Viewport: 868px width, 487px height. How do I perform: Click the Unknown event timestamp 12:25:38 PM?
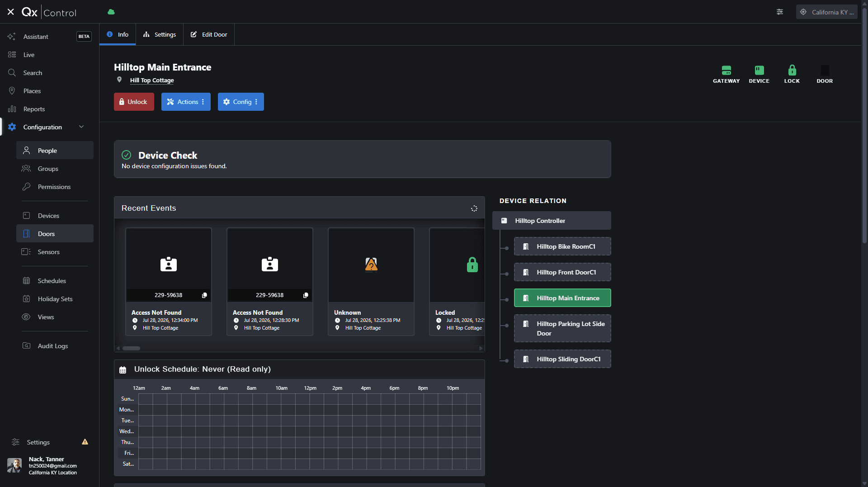pyautogui.click(x=373, y=320)
